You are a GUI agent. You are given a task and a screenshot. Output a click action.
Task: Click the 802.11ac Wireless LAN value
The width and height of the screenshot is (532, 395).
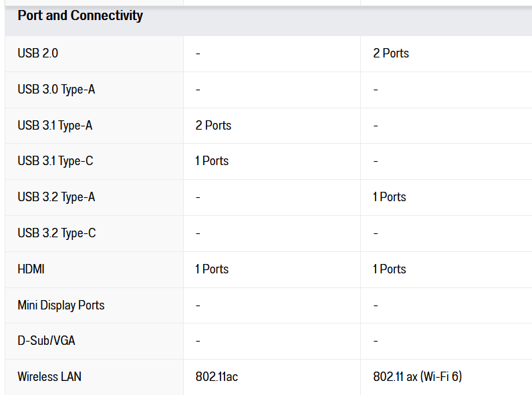pos(217,377)
